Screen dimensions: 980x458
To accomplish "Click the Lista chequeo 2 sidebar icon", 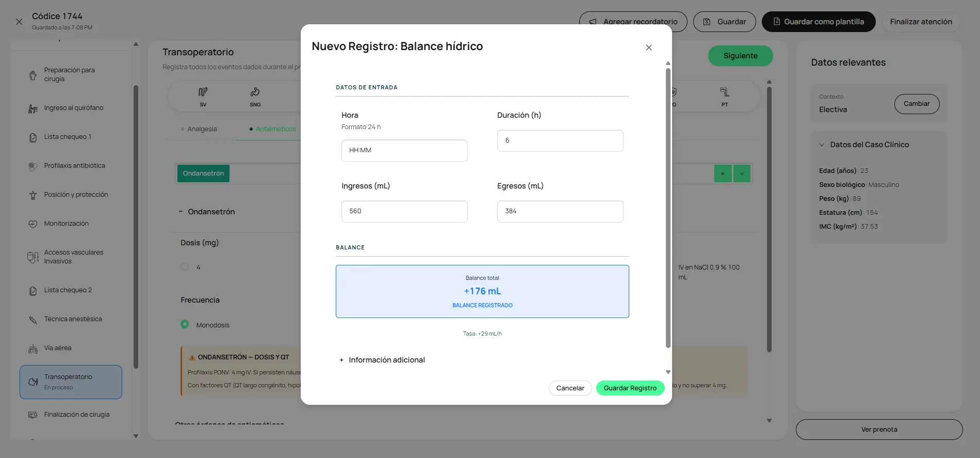I will point(33,291).
